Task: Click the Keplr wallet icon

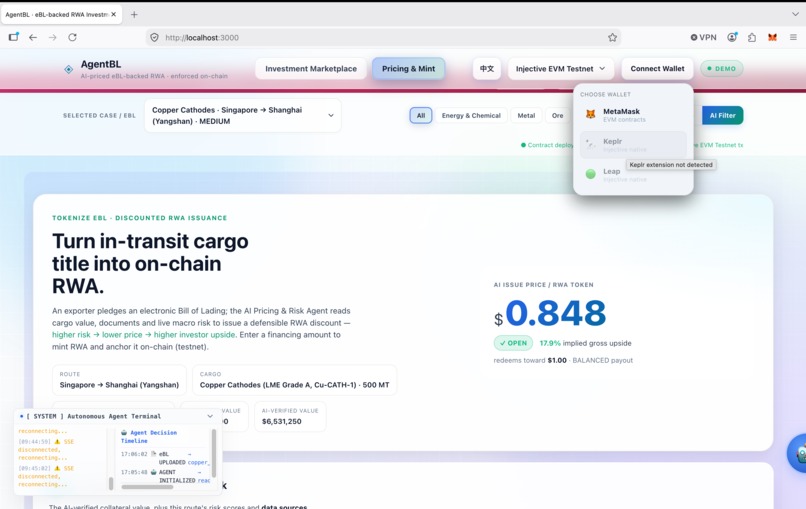Action: 591,144
